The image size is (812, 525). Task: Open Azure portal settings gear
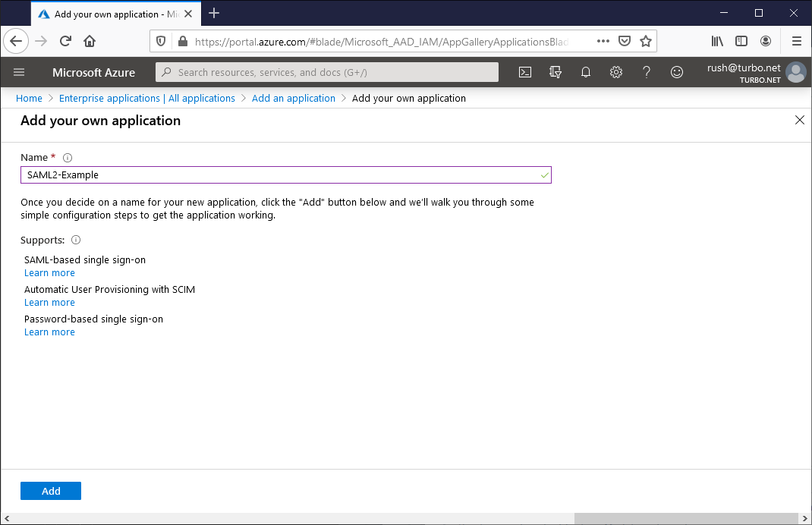[x=615, y=72]
